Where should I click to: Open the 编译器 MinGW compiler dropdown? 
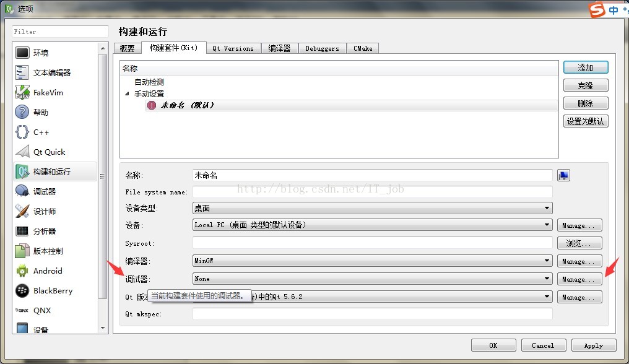(372, 261)
